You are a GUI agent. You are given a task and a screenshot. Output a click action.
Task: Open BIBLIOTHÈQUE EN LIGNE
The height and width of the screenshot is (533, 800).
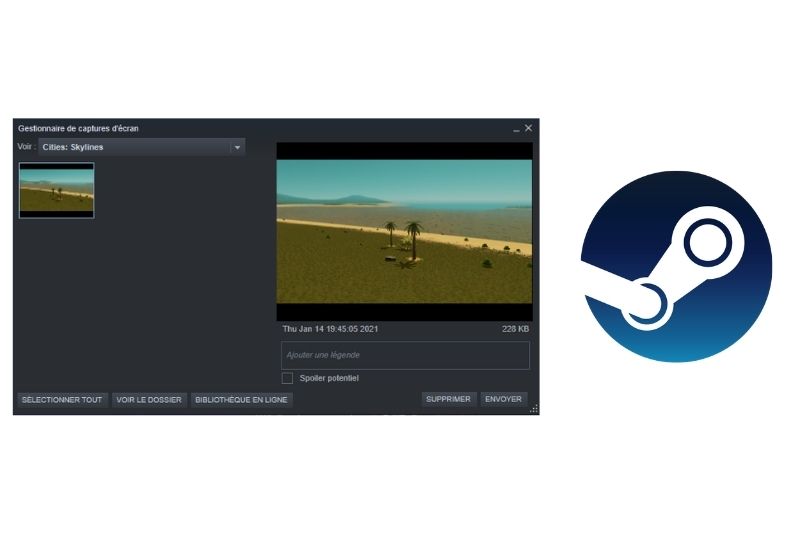pyautogui.click(x=241, y=400)
